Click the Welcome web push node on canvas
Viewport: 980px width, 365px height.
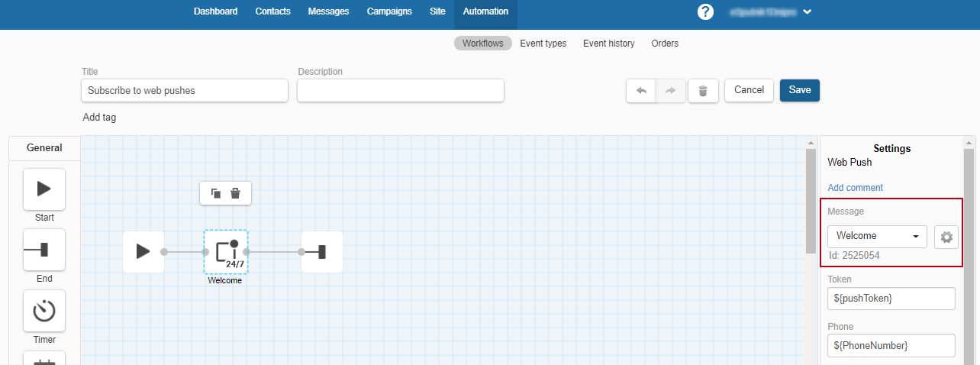point(226,252)
